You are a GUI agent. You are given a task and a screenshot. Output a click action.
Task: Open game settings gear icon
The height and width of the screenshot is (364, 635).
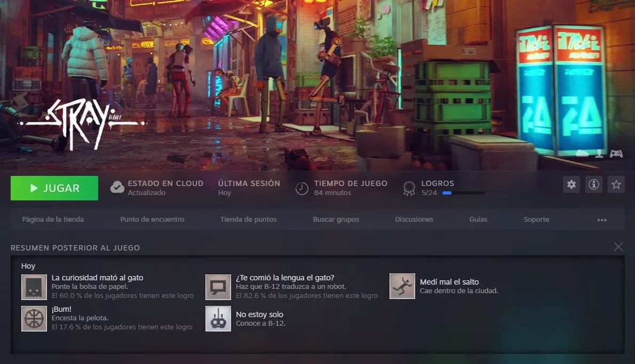[x=571, y=184]
